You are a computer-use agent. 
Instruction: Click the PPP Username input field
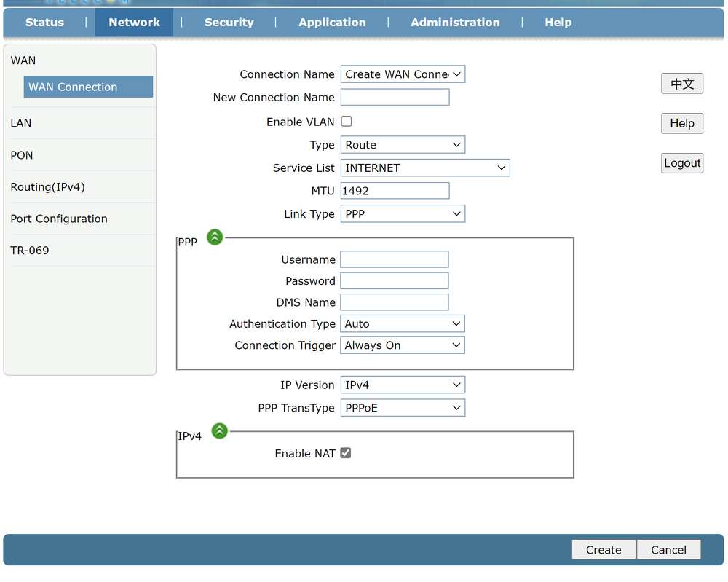395,259
